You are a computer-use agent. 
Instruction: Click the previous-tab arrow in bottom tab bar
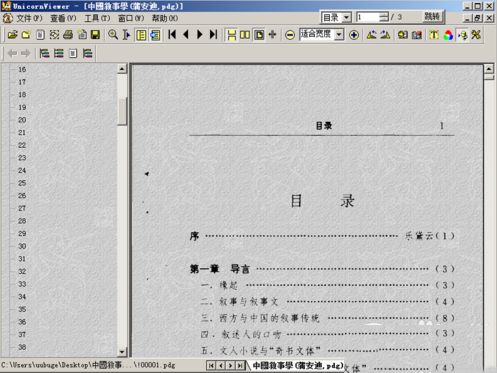coord(221,366)
